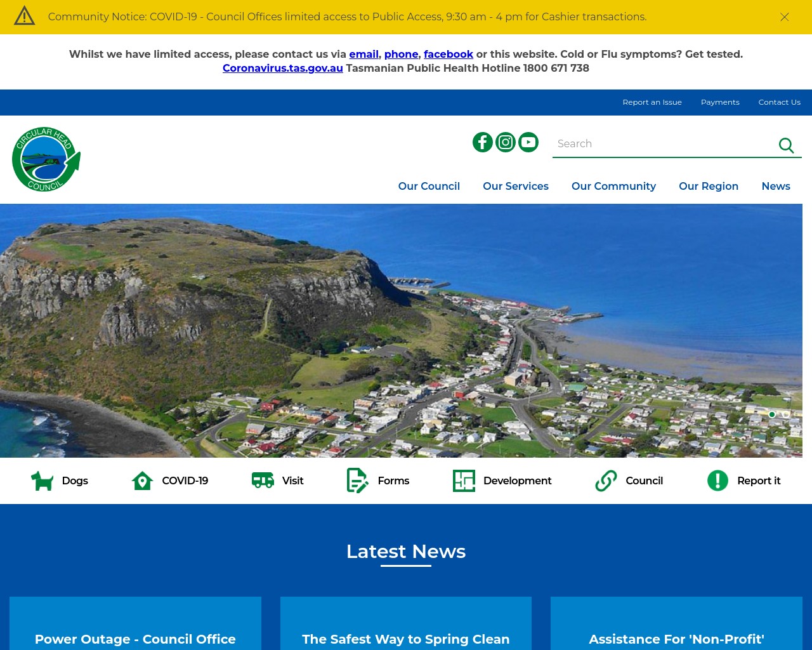This screenshot has width=812, height=650.
Task: Open the council's Facebook page icon
Action: point(483,142)
